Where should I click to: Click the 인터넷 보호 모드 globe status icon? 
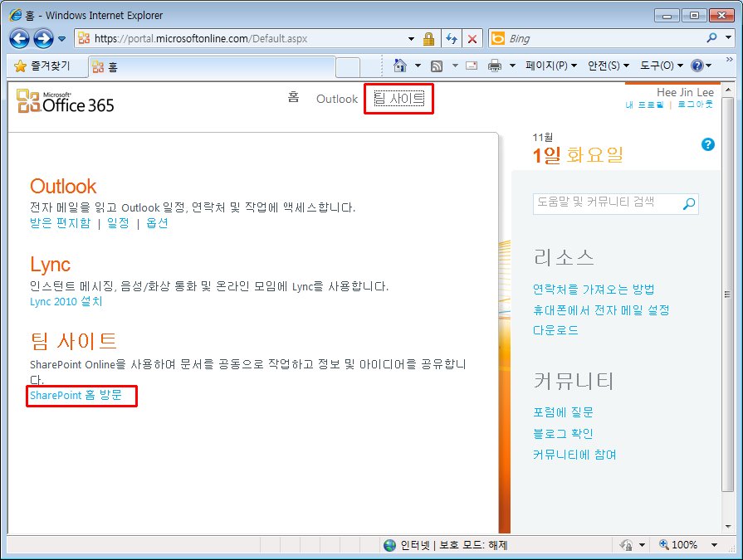389,545
